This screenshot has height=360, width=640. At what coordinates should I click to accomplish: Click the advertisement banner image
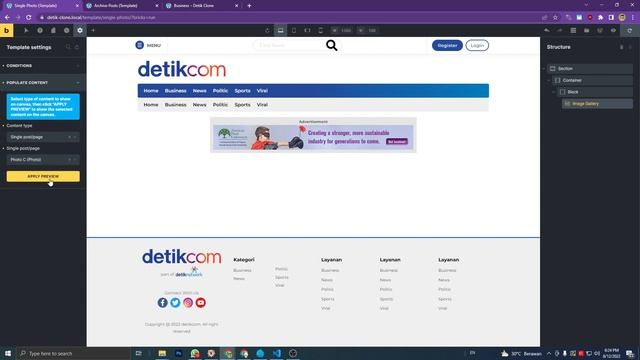[313, 138]
